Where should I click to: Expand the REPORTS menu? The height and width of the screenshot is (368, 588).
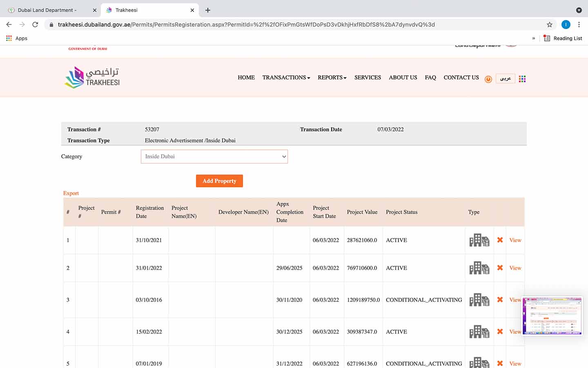pyautogui.click(x=332, y=78)
